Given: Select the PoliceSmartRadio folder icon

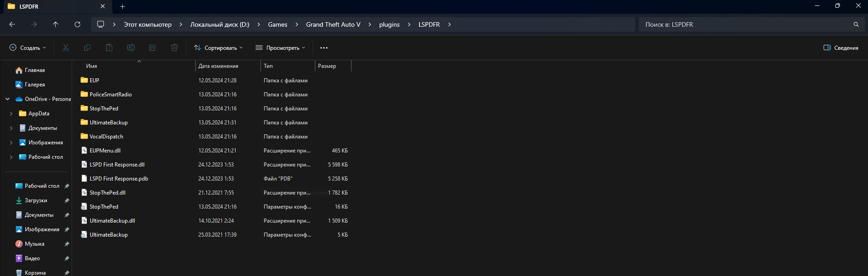Looking at the screenshot, I should (84, 94).
